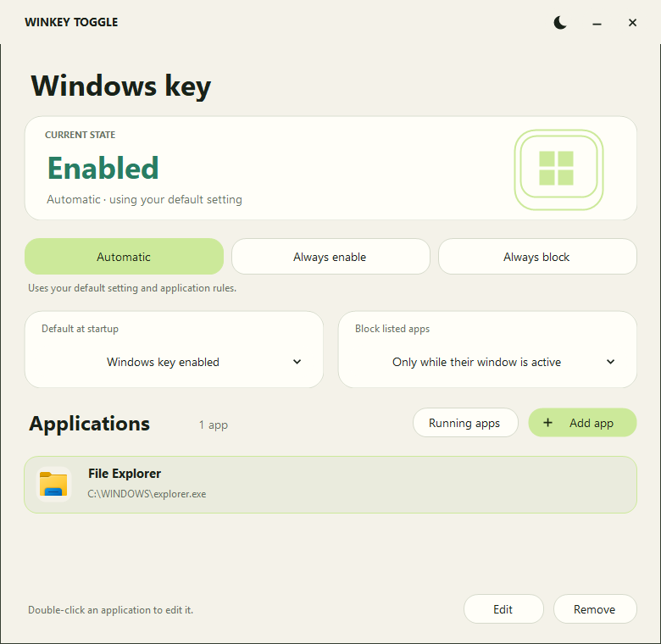Click the plus icon on Add app
The height and width of the screenshot is (644, 661).
(x=547, y=422)
